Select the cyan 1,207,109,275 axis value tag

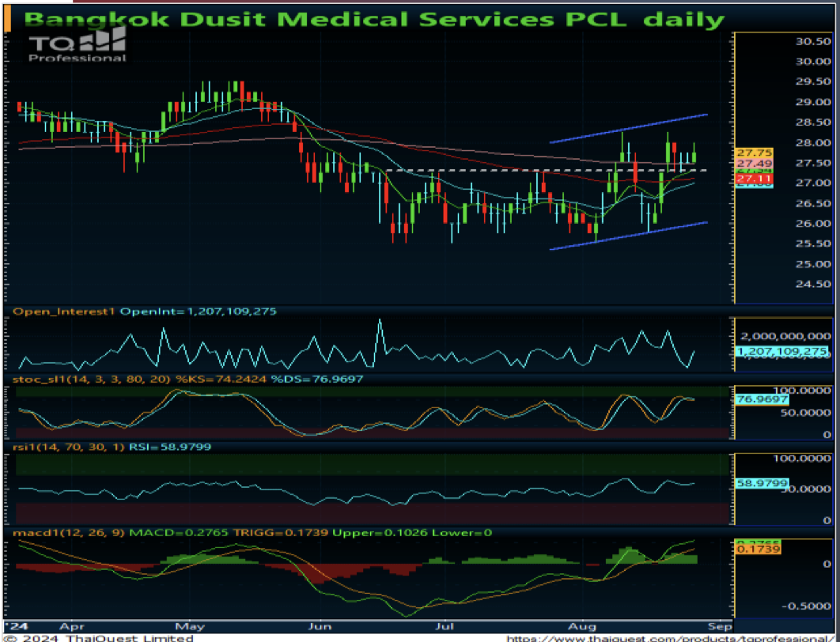pos(781,352)
